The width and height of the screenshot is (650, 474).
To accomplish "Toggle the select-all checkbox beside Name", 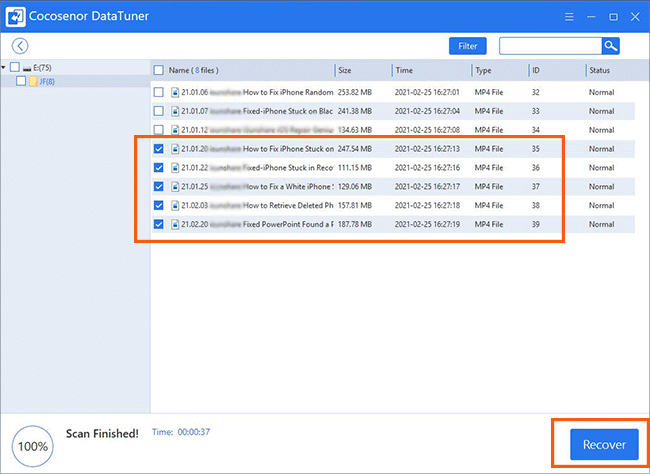I will 158,70.
